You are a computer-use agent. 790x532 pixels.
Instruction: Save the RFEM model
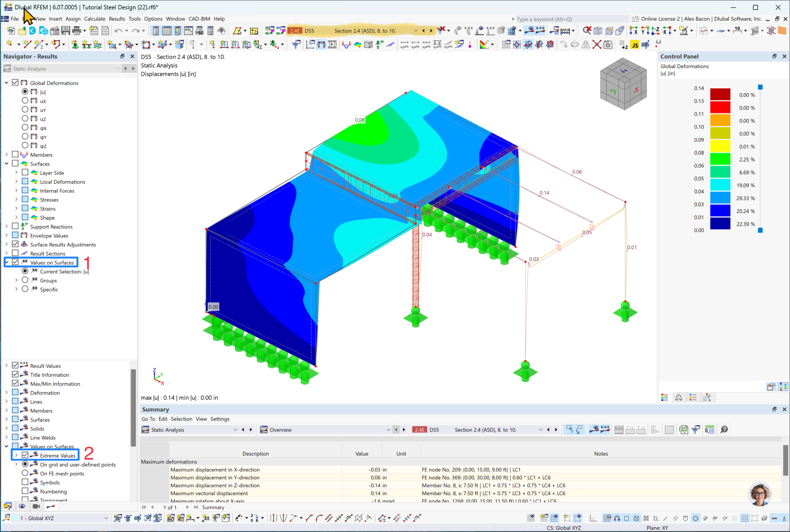(67, 30)
